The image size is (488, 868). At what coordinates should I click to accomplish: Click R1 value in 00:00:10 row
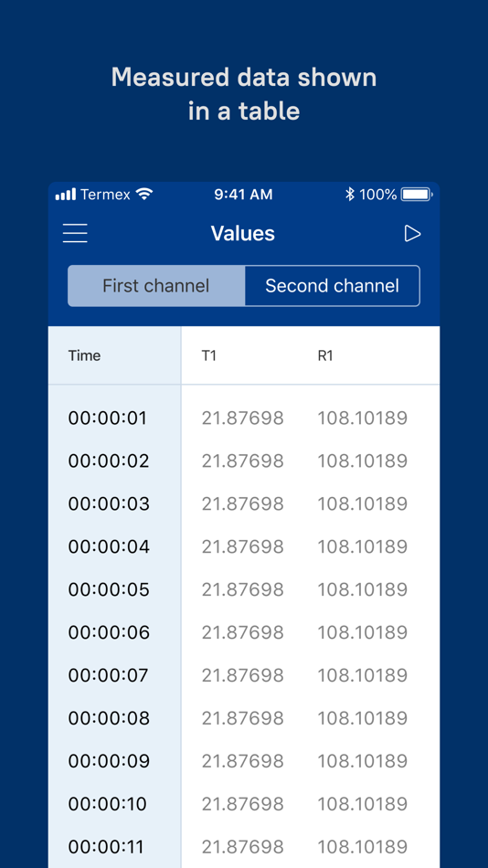click(362, 804)
